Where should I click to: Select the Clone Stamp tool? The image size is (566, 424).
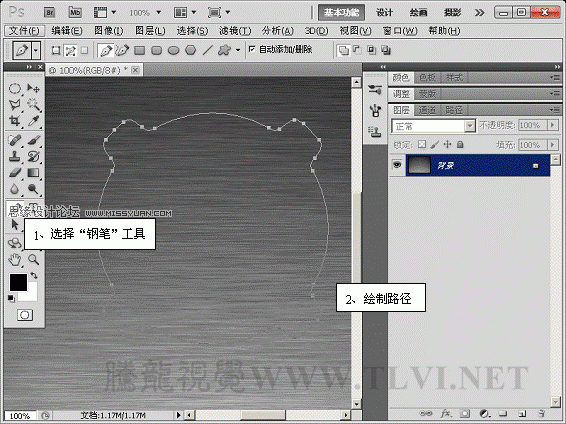coord(14,156)
